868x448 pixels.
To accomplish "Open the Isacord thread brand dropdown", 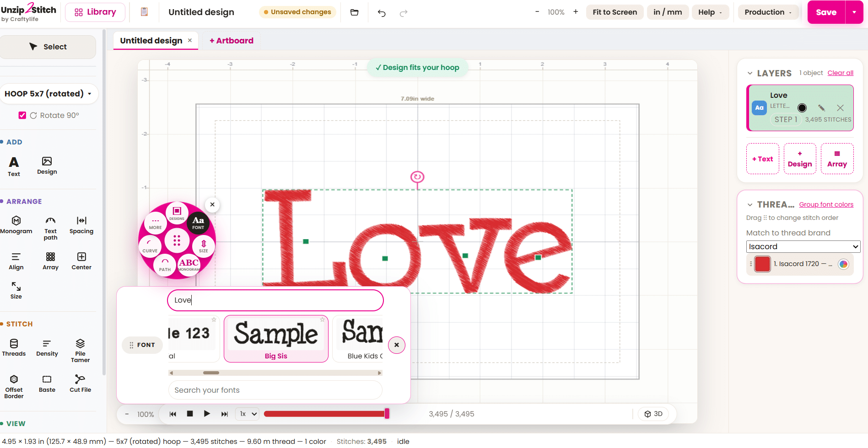I will 803,246.
